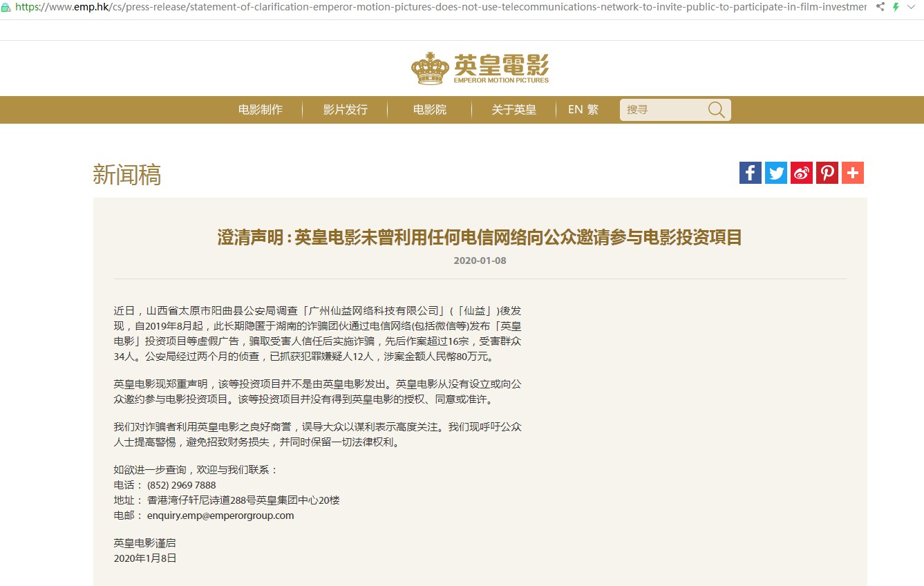
Task: Click the closing date 2020年1月8日
Action: [x=145, y=558]
